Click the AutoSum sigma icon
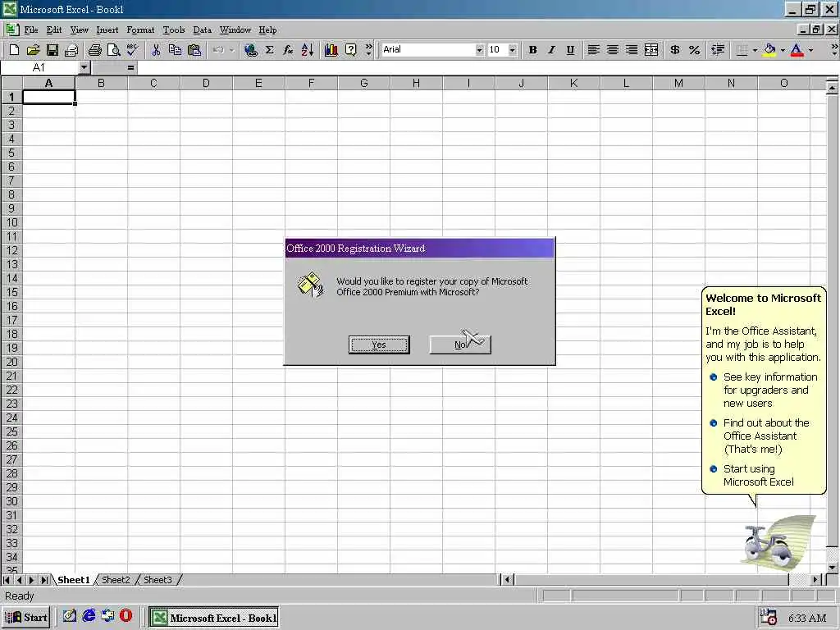 click(269, 50)
